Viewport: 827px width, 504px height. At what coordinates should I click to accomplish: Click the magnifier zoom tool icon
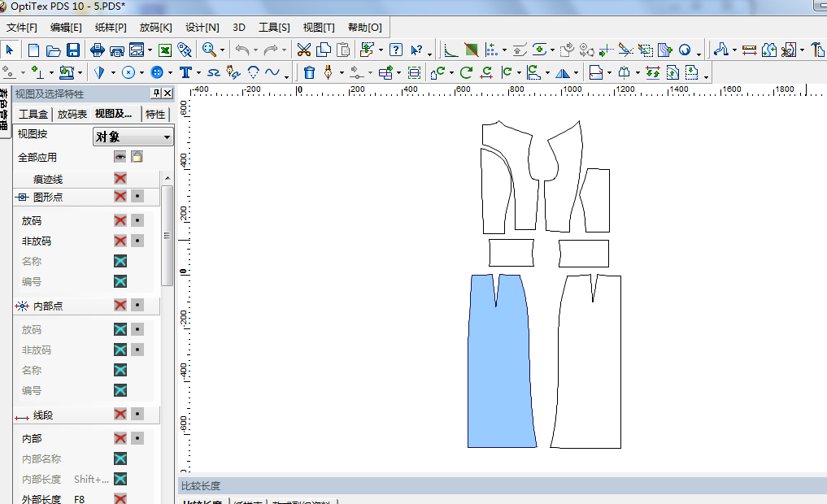(x=209, y=50)
